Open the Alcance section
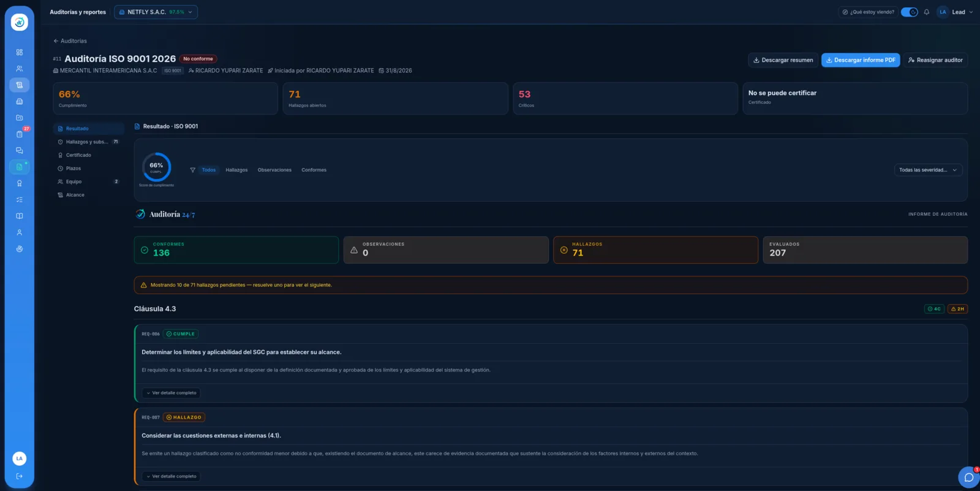 [x=88, y=195]
